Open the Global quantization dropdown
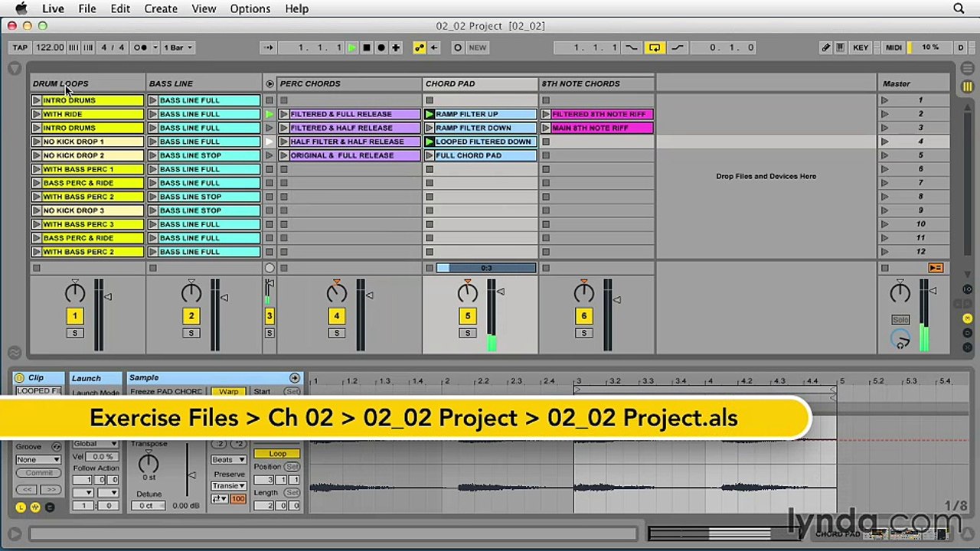Image resolution: width=980 pixels, height=551 pixels. pyautogui.click(x=96, y=443)
